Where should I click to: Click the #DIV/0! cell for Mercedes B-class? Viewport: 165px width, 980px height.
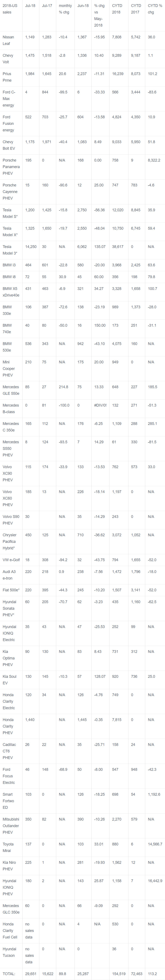click(x=100, y=405)
